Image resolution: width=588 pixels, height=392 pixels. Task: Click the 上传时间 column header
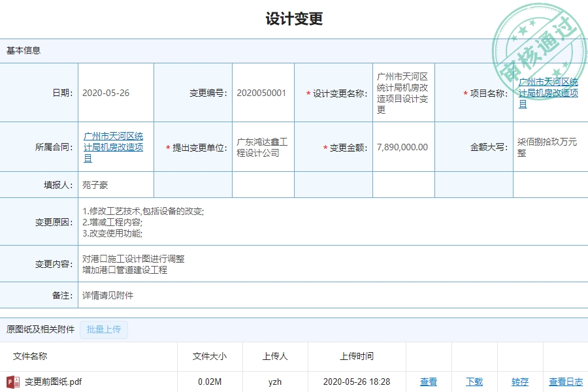(357, 356)
